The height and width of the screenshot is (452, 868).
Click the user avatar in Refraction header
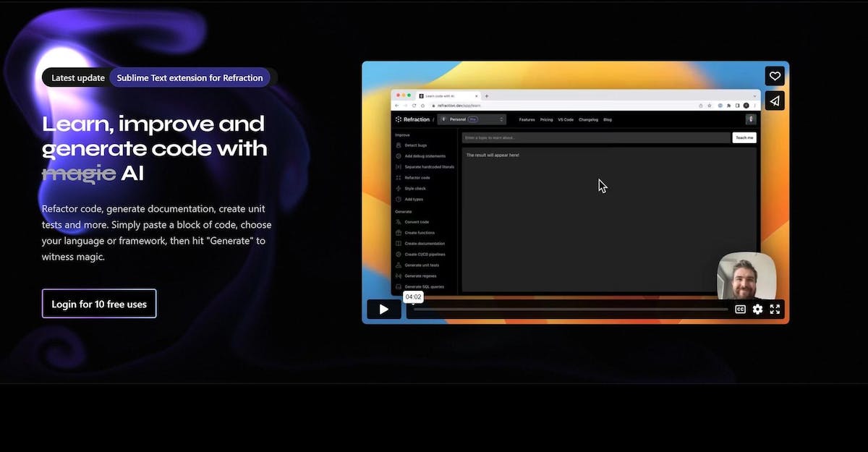(x=751, y=119)
